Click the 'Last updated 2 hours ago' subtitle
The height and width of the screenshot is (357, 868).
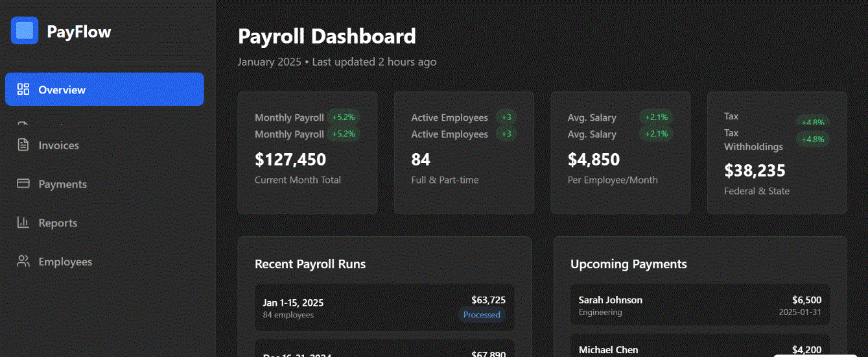pos(374,62)
